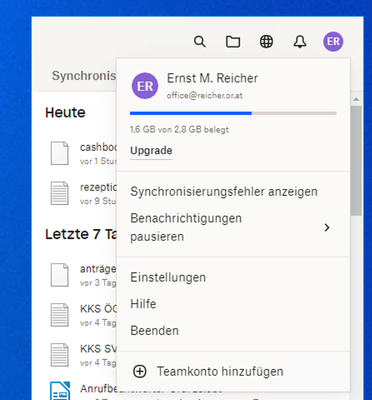Open the search magnifier icon
This screenshot has height=400, width=372.
(200, 42)
